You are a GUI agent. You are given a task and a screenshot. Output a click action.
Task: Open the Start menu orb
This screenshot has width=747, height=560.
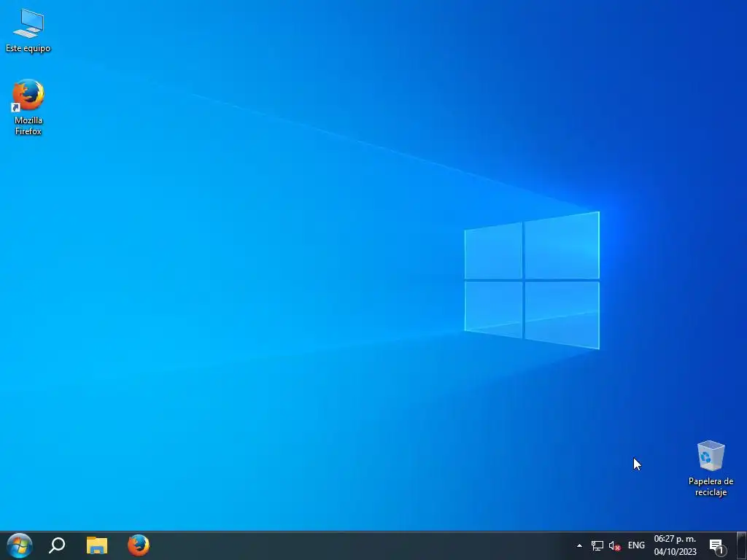[20, 545]
